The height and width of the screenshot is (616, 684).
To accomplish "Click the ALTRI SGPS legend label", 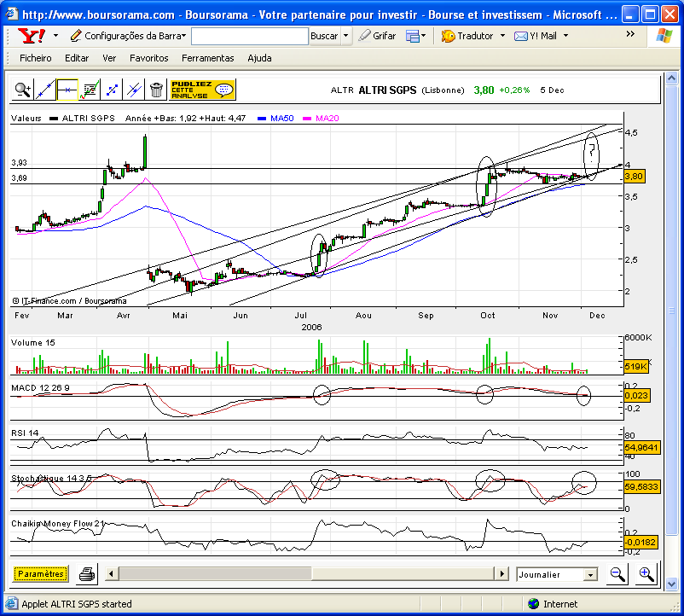I will (88, 119).
